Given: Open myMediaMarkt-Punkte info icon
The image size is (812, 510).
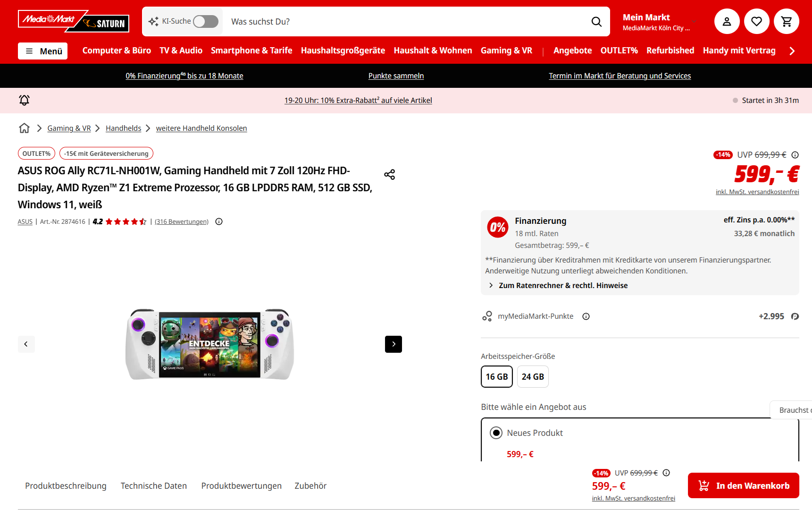Looking at the screenshot, I should pos(586,316).
